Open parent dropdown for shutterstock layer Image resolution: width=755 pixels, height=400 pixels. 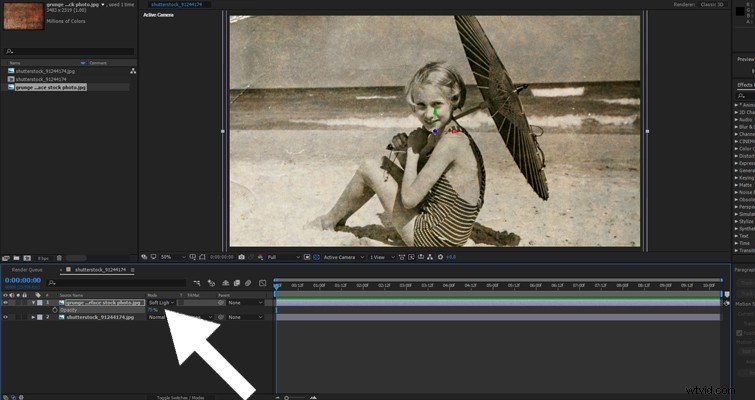coord(246,317)
